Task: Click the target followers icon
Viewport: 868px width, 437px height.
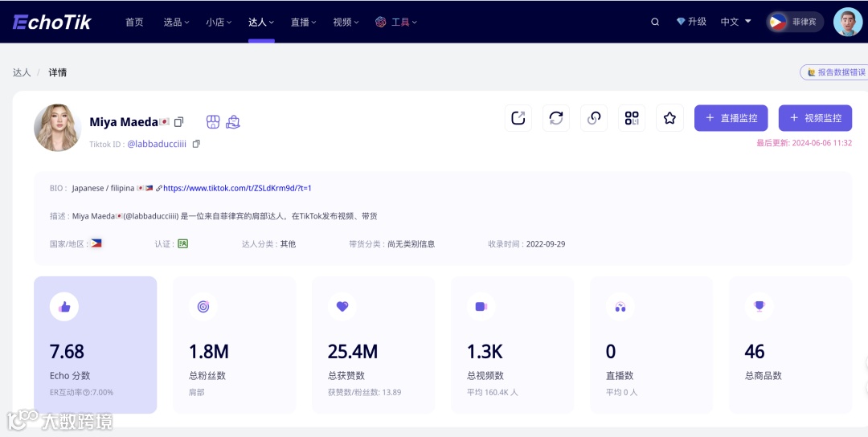Action: click(203, 306)
